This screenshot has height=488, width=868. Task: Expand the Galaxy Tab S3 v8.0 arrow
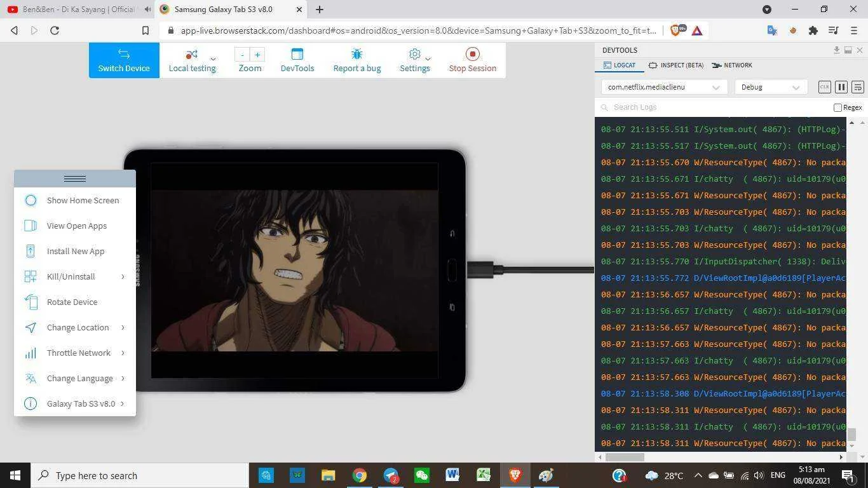click(123, 403)
